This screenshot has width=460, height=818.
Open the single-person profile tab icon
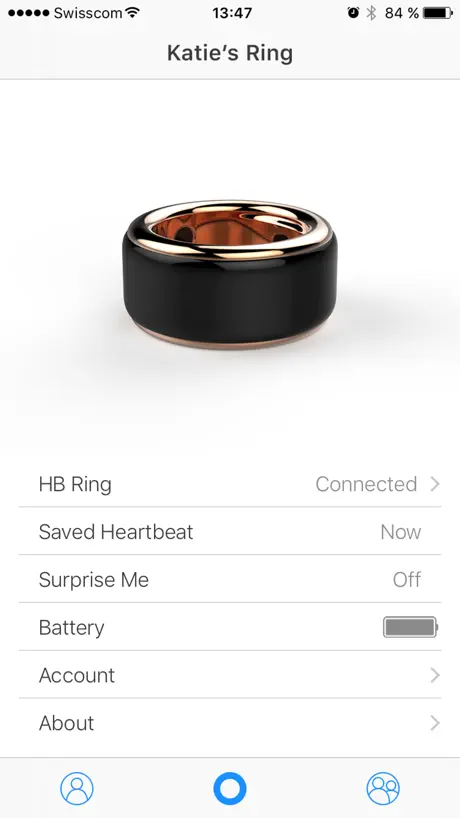77,788
